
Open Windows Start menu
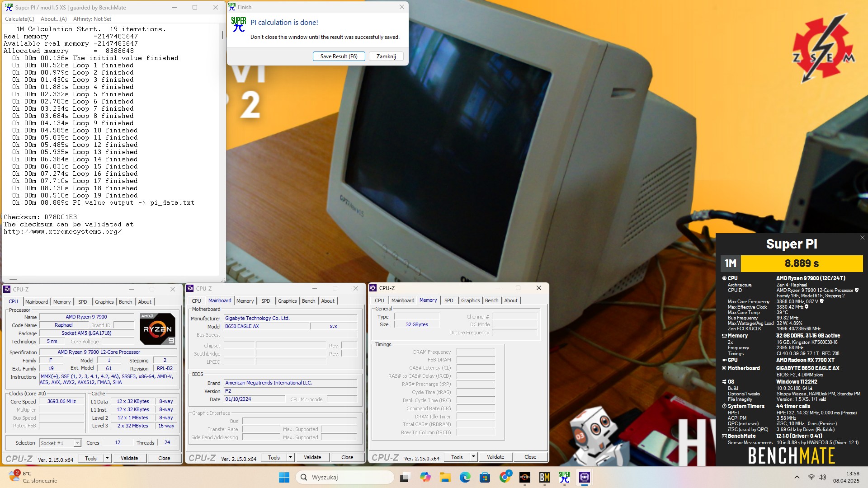click(x=284, y=477)
